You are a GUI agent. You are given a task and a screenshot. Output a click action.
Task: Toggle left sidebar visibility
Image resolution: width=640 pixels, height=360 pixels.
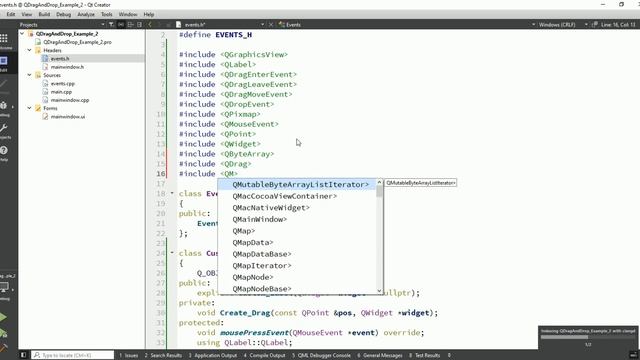24,355
